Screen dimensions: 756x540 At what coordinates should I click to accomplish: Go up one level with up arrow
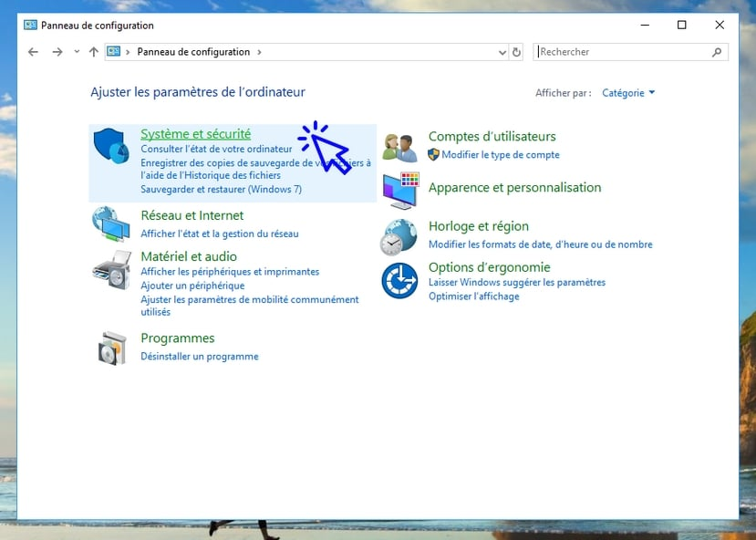pos(94,52)
